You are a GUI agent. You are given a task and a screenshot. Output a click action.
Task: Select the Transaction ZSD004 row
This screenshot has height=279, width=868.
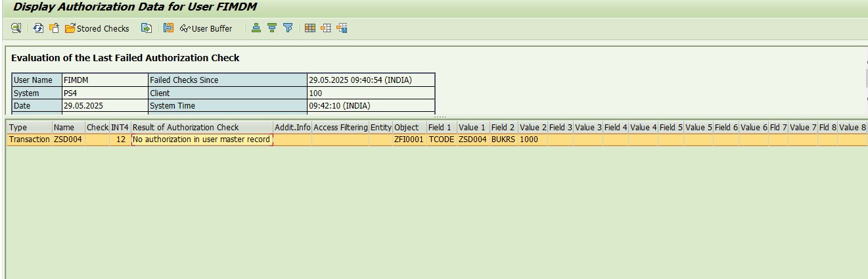(29, 139)
